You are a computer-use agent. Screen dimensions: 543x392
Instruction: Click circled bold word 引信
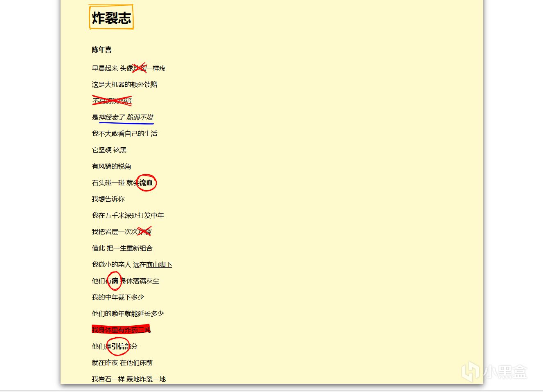tap(118, 346)
